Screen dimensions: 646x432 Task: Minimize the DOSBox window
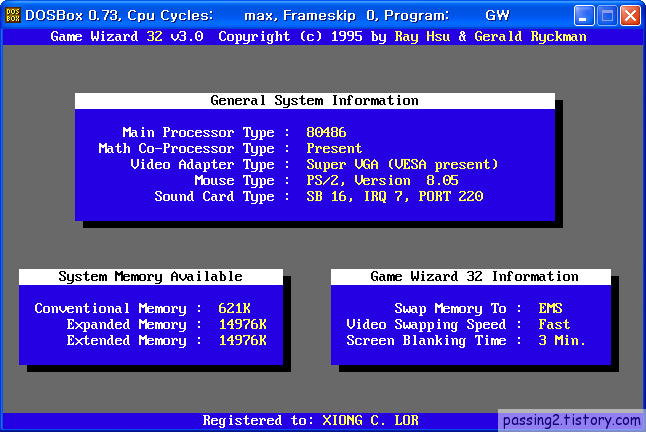[x=584, y=16]
